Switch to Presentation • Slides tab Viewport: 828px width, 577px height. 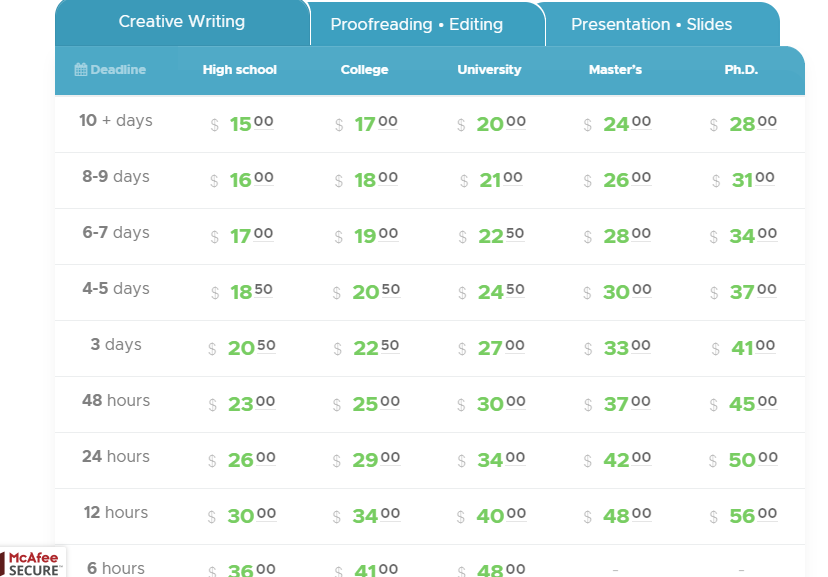(652, 24)
